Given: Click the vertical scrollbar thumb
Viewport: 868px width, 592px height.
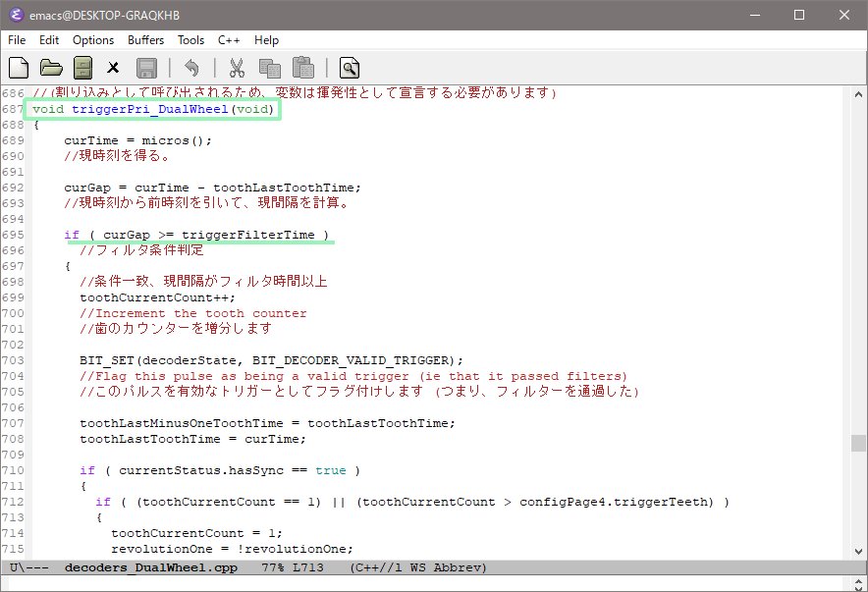Looking at the screenshot, I should point(858,444).
